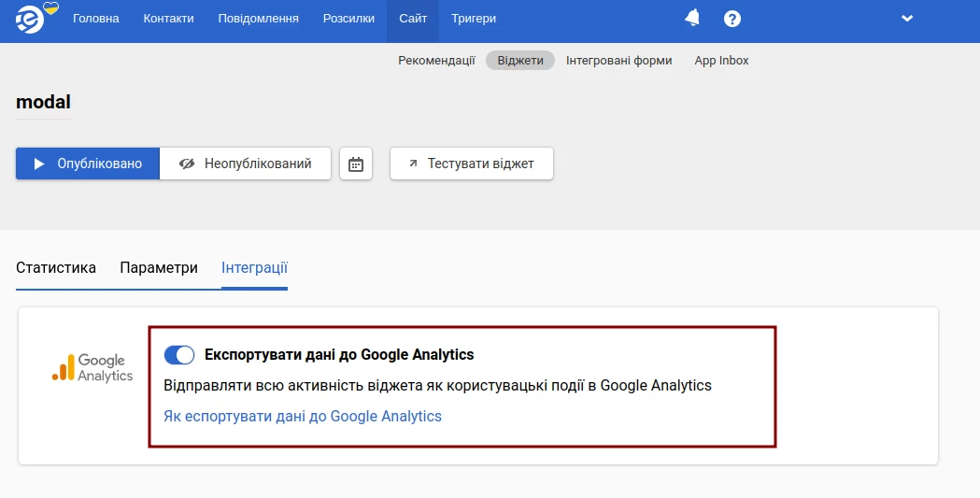This screenshot has height=498, width=980.
Task: Click the Опубліковано button
Action: [x=88, y=164]
